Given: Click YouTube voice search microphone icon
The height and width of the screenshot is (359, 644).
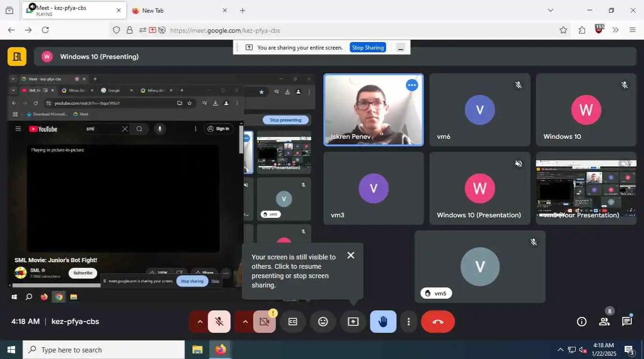Looking at the screenshot, I should [160, 129].
